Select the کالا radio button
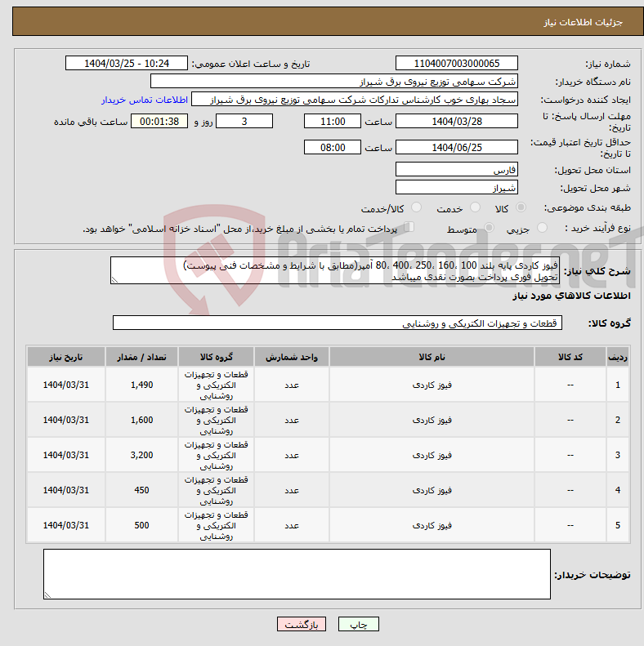Image resolution: width=644 pixels, height=646 pixels. point(521,207)
